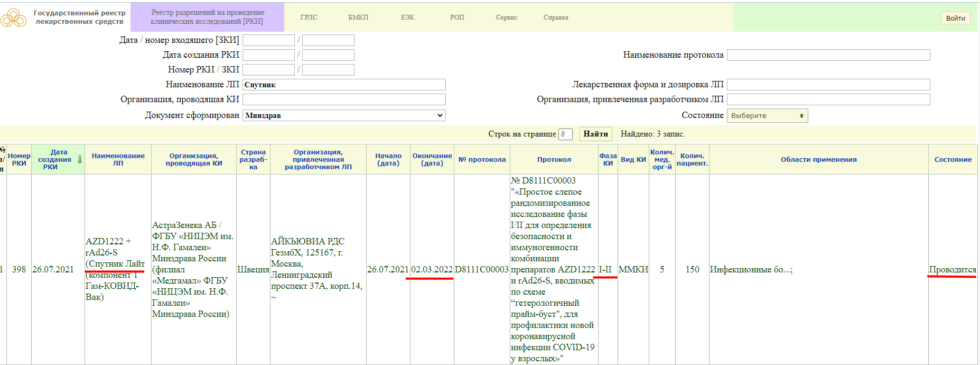The width and height of the screenshot is (980, 365).
Task: Click the номер входящего [ЗКИ] second field
Action: pyautogui.click(x=328, y=40)
